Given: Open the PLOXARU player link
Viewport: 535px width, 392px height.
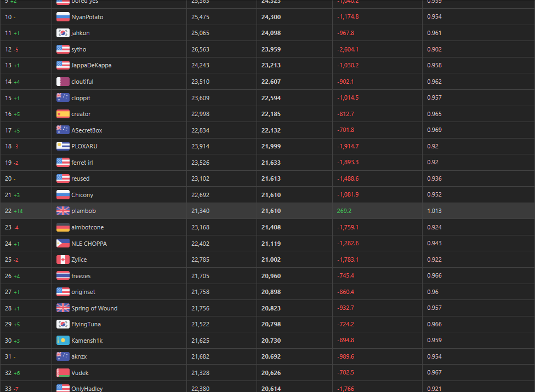Looking at the screenshot, I should [84, 146].
